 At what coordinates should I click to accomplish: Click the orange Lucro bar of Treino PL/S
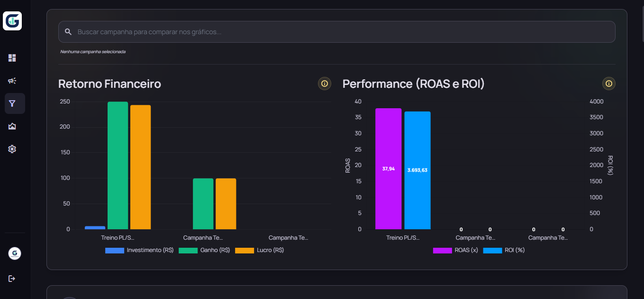tap(140, 167)
